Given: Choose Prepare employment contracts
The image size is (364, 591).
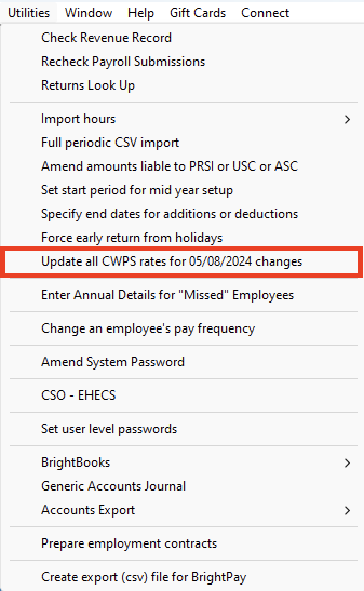Looking at the screenshot, I should click(129, 543).
